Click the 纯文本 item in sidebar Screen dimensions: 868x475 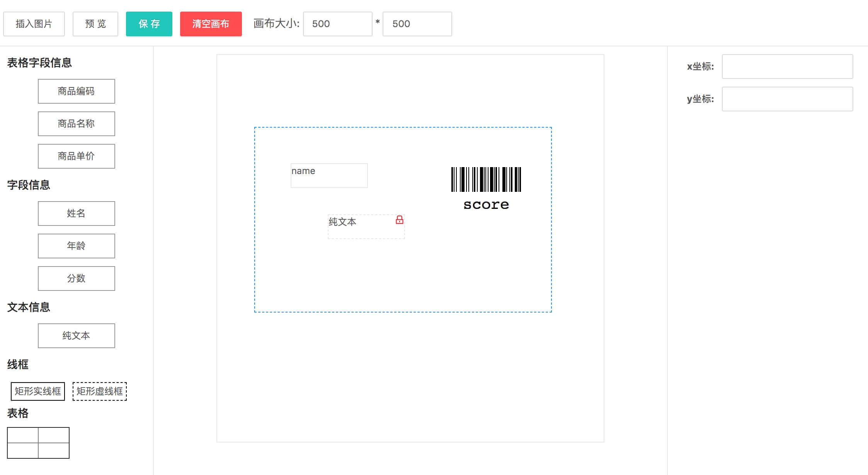[77, 336]
